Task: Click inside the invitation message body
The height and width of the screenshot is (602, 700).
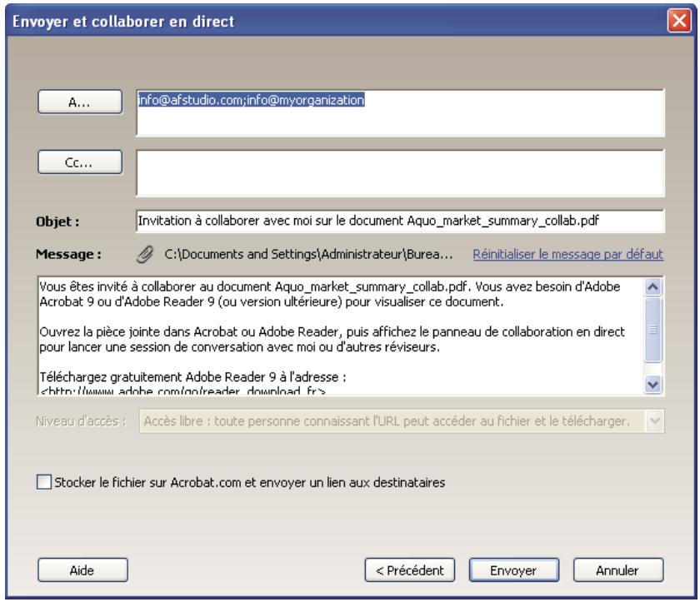Action: pos(333,333)
